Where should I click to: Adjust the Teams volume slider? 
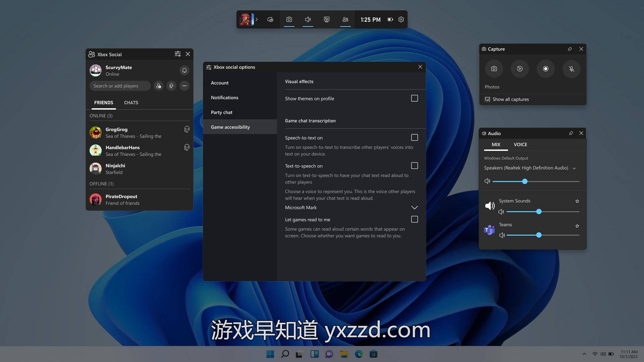pyautogui.click(x=543, y=235)
